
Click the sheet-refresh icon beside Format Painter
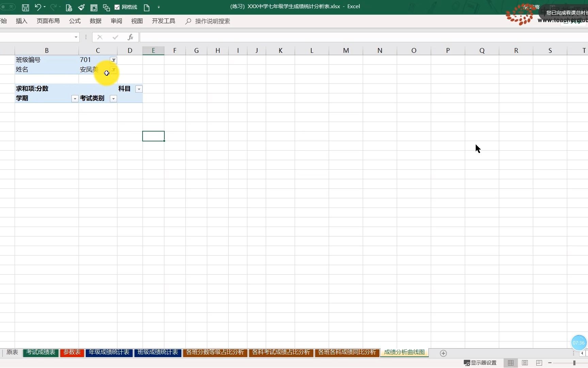94,7
